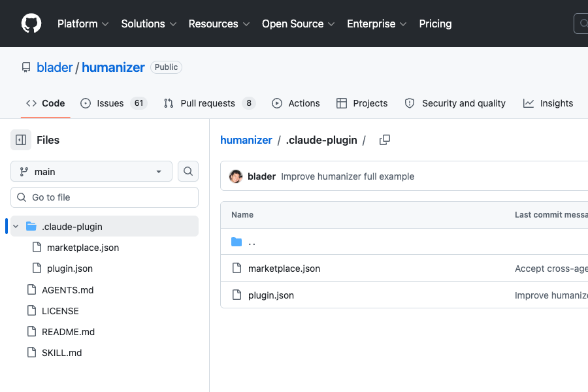Click the file icon beside AGENTS.md
588x392 pixels.
tap(32, 289)
